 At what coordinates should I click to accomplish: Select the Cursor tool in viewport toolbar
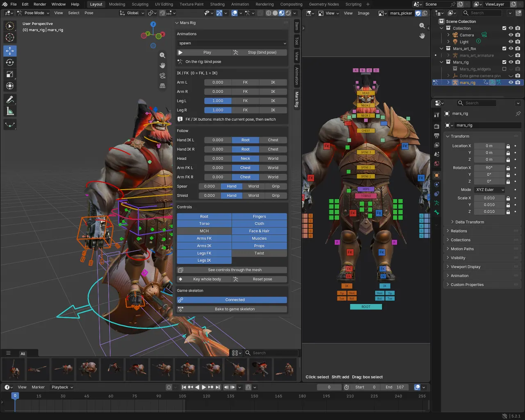point(10,37)
